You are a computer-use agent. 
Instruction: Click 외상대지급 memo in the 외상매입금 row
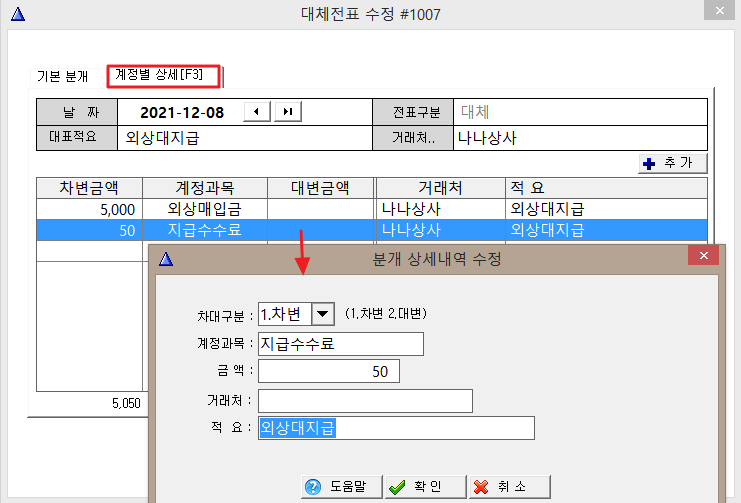coord(606,209)
